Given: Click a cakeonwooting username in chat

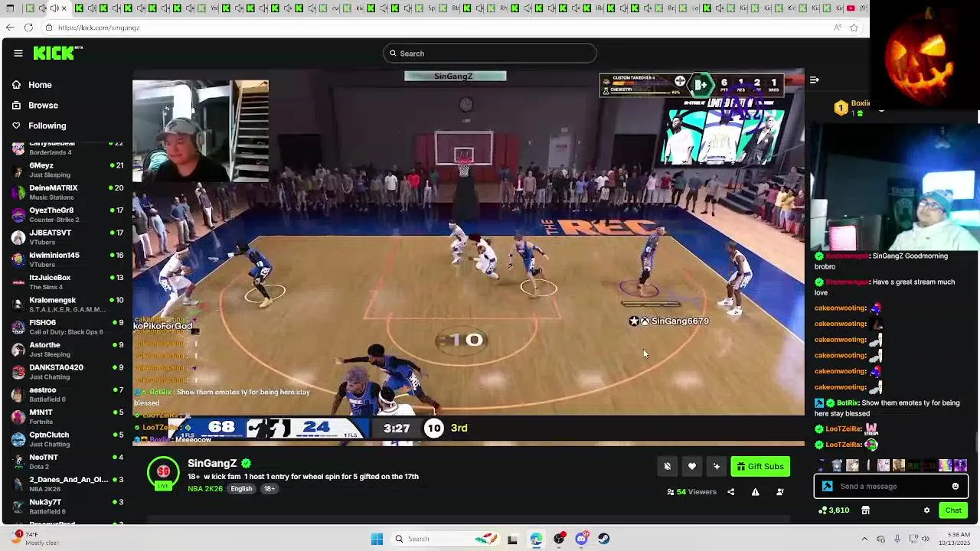Looking at the screenshot, I should pos(841,308).
